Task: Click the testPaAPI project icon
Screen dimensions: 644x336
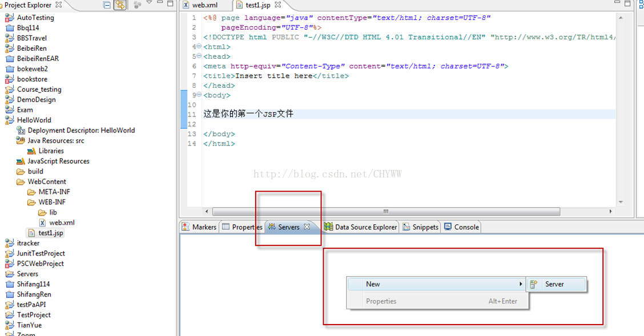Action: [10, 305]
